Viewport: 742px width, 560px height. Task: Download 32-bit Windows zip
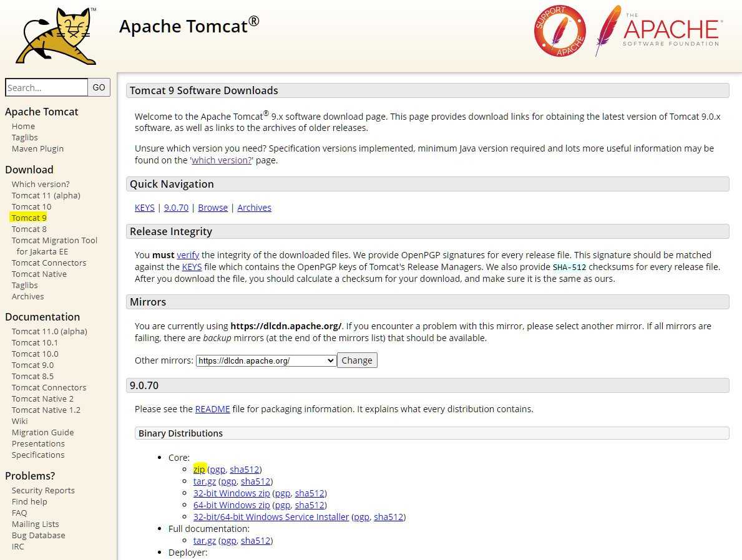coord(232,493)
